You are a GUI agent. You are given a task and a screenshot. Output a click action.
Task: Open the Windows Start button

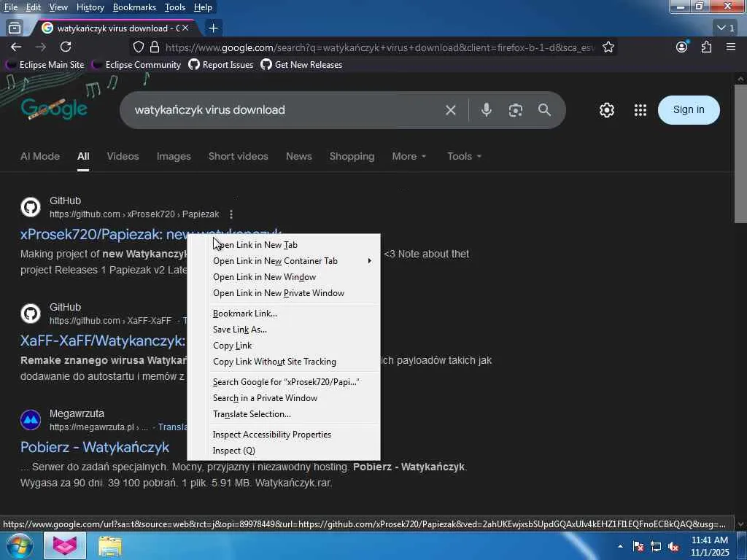[x=20, y=545]
